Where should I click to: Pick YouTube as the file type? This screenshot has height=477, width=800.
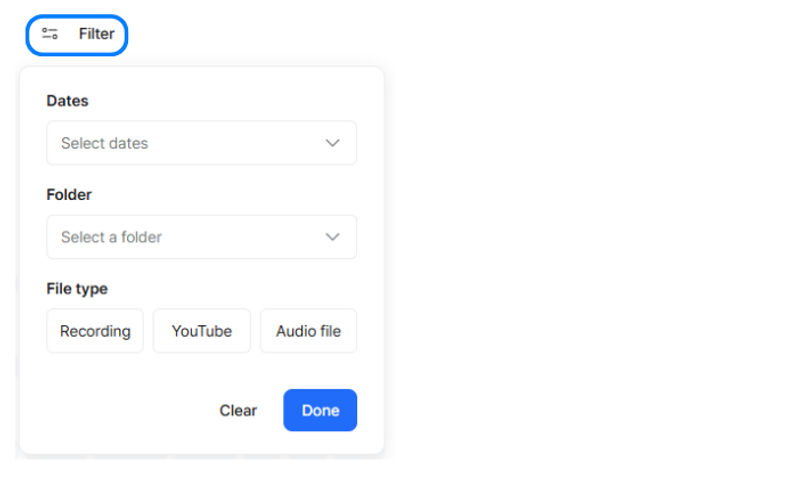202,331
